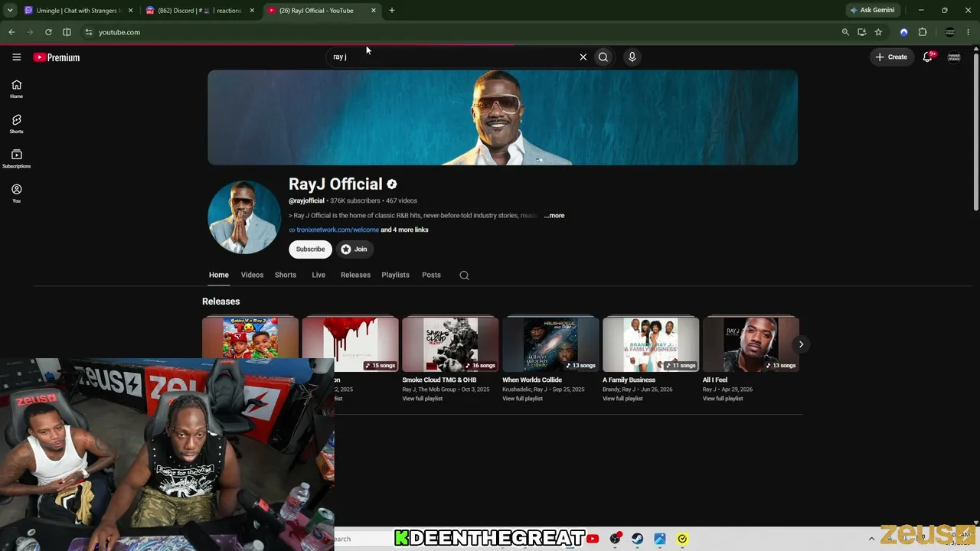Open the Chrome zoom indicator
Screen dimensions: 980x551
845,32
